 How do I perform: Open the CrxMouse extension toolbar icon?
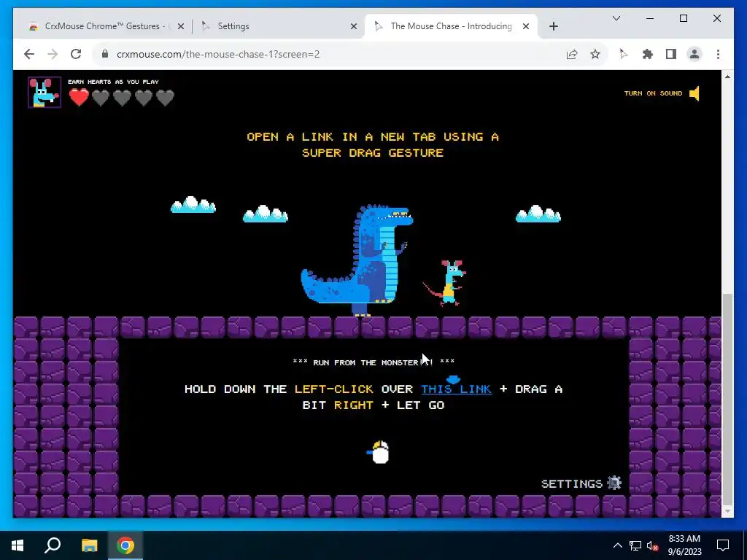[623, 54]
